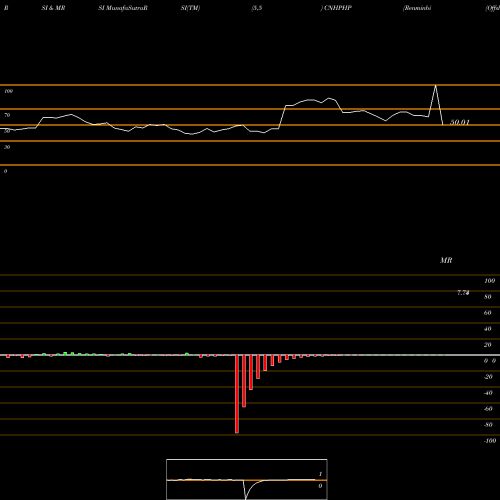
Task: Click the 40 label on MR axis
Action: click(488, 329)
